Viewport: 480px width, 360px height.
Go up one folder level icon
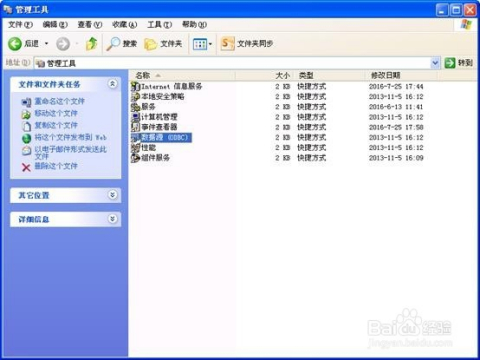tap(91, 44)
